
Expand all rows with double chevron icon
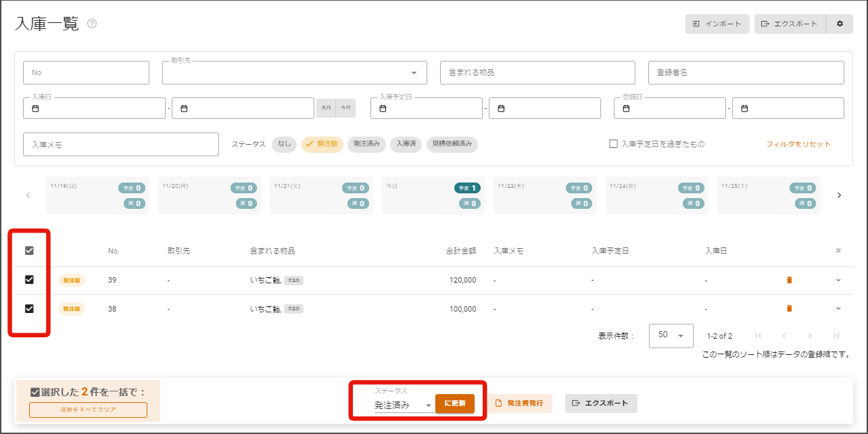click(838, 250)
